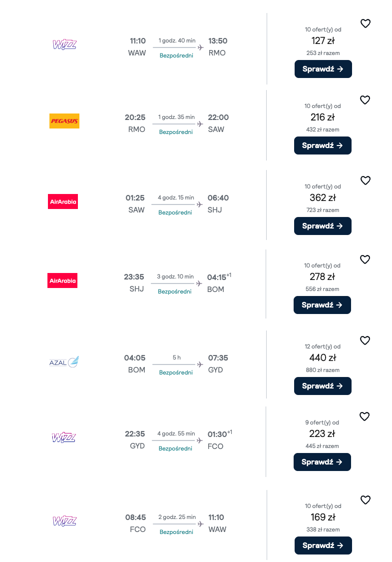This screenshot has height=562, width=392.
Task: Save the Pegasus RMO to SAW flight heart
Action: [365, 99]
